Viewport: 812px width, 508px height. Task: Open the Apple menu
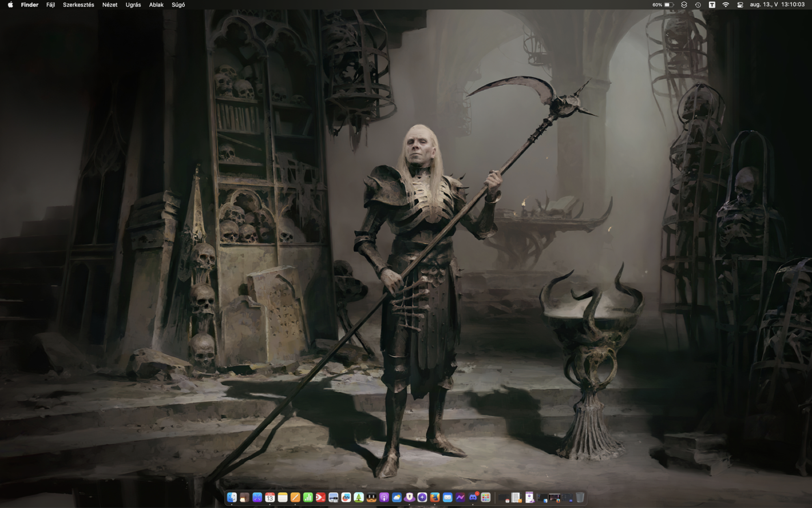[x=10, y=5]
